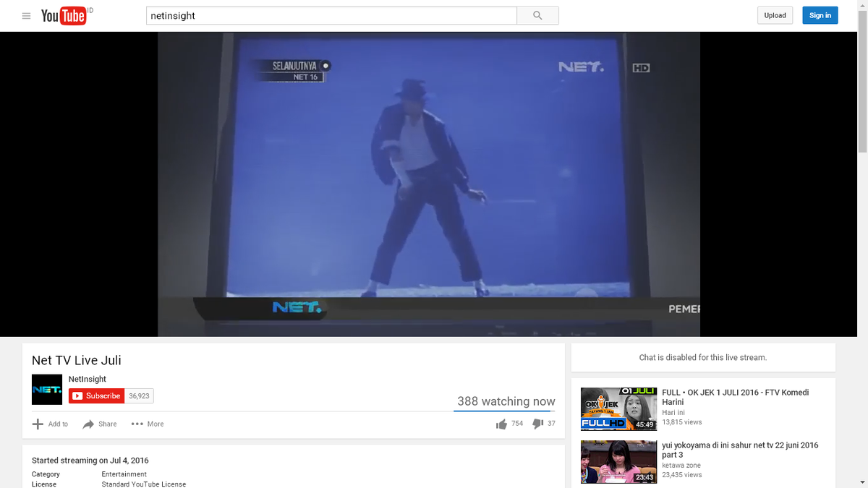Open the NetInsight channel name link
Screen dimensions: 868x488
point(88,379)
